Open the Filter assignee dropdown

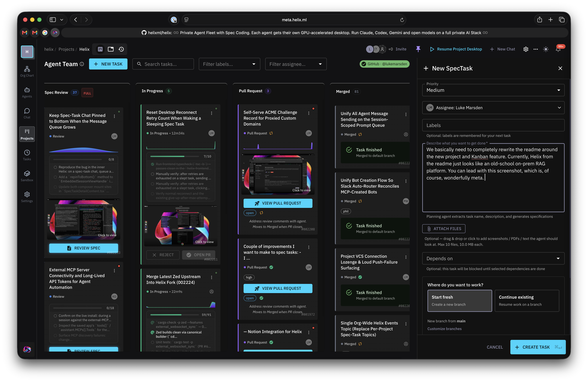[x=296, y=64]
